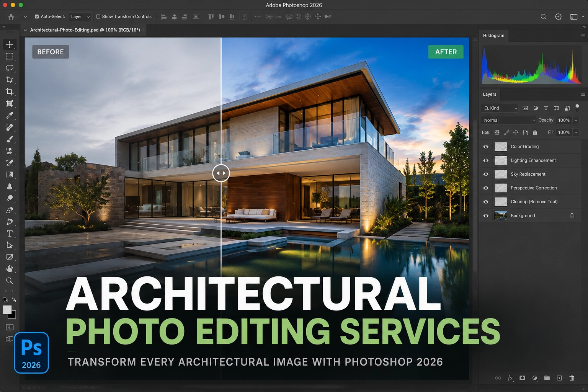Viewport: 588px width, 392px height.
Task: Delete layer with the trash icon
Action: point(572,378)
